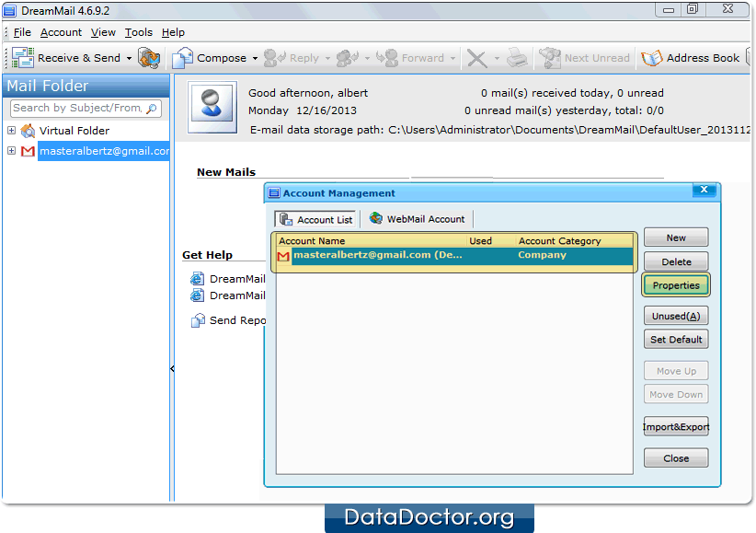Click the Account Category column header
756x533 pixels.
tap(574, 241)
